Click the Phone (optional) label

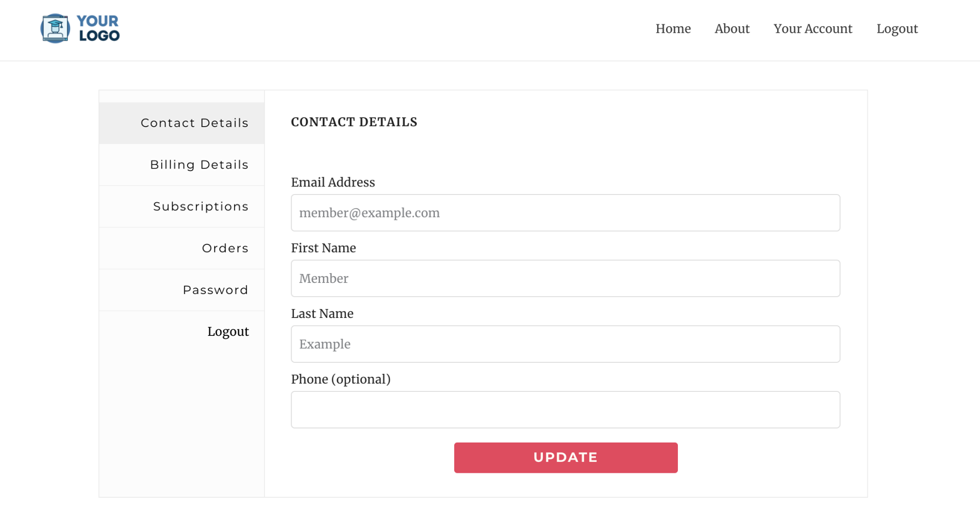pos(341,379)
